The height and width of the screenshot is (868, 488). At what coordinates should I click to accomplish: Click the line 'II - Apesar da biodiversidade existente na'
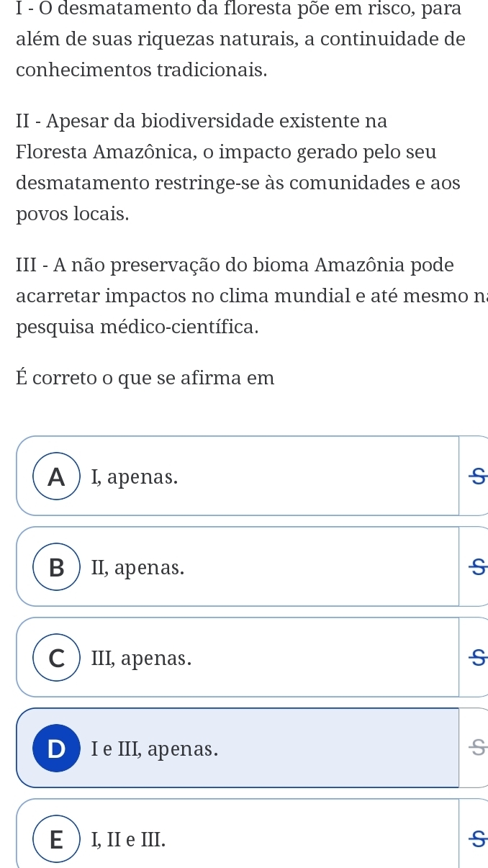point(202,122)
